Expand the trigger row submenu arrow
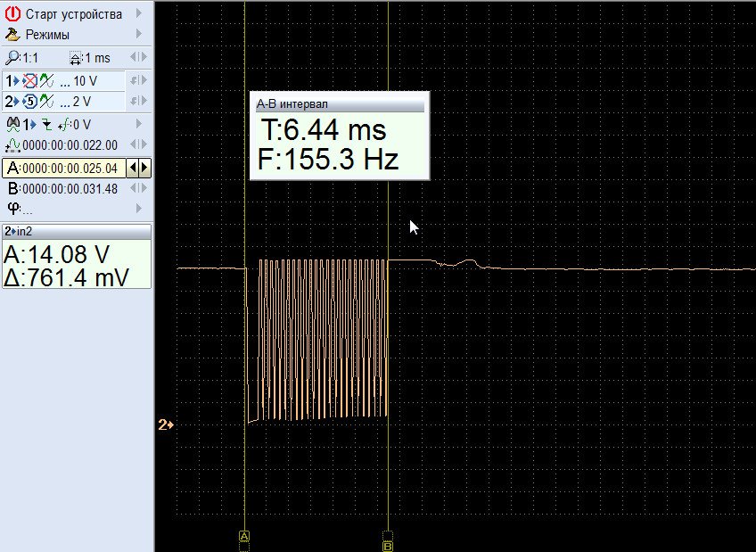Image resolution: width=756 pixels, height=552 pixels. tap(139, 124)
